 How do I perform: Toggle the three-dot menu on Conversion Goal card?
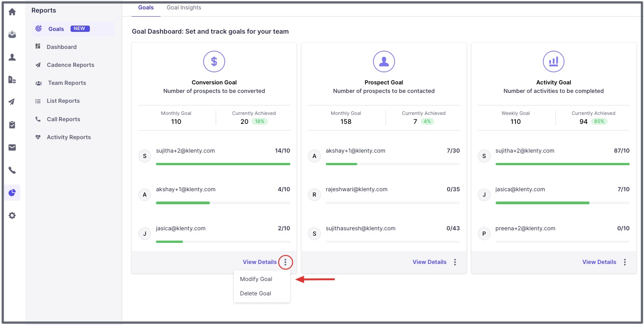[x=285, y=262]
